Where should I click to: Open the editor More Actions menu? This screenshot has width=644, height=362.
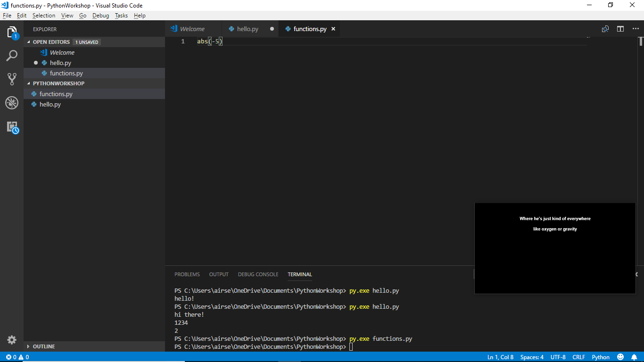click(x=636, y=29)
